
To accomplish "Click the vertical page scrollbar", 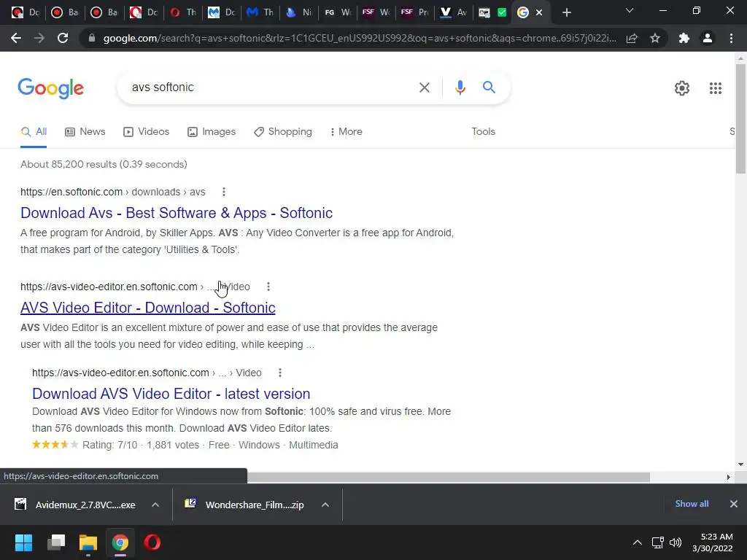I will 740,119.
